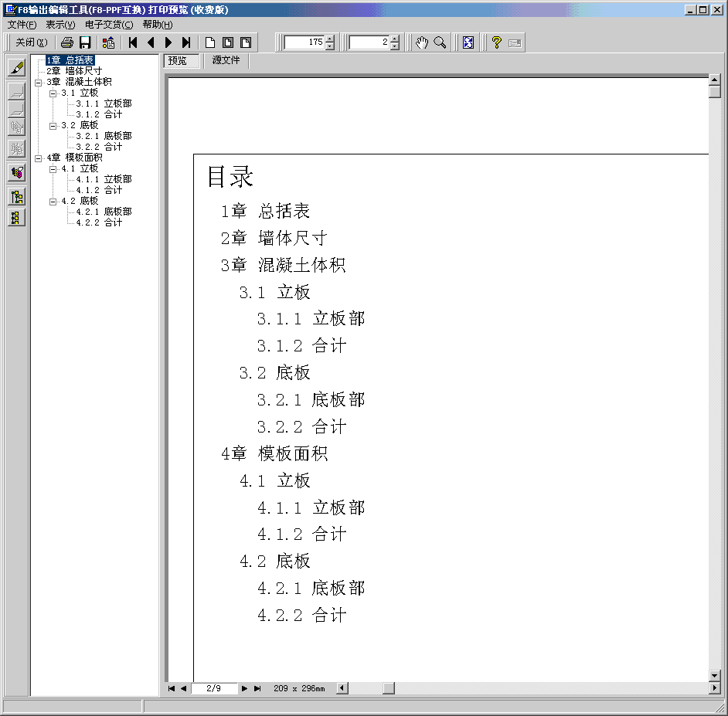This screenshot has width=728, height=716.
Task: Click the vertical scrollbar thumb
Action: [715, 91]
